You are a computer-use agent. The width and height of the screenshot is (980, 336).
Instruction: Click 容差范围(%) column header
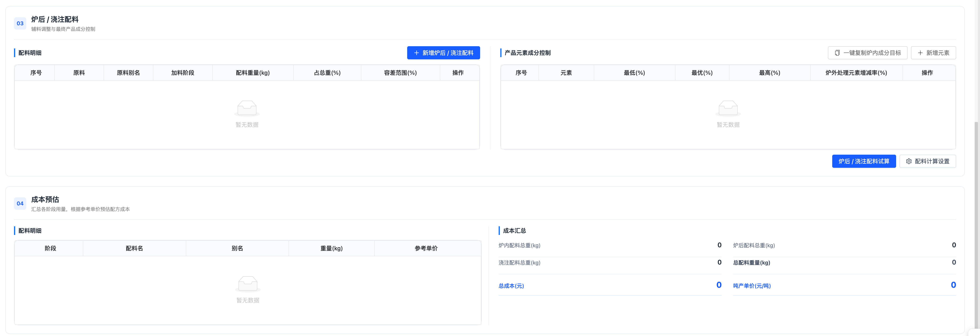click(x=400, y=72)
